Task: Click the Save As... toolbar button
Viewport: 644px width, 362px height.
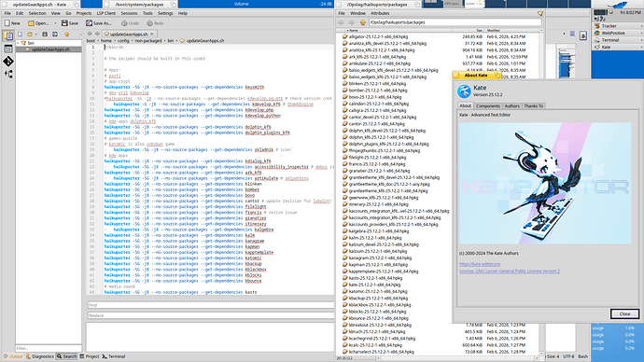Action: (x=99, y=23)
